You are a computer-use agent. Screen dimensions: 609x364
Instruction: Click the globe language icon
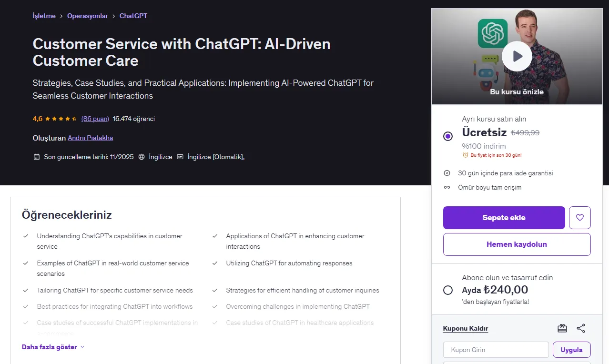click(142, 157)
